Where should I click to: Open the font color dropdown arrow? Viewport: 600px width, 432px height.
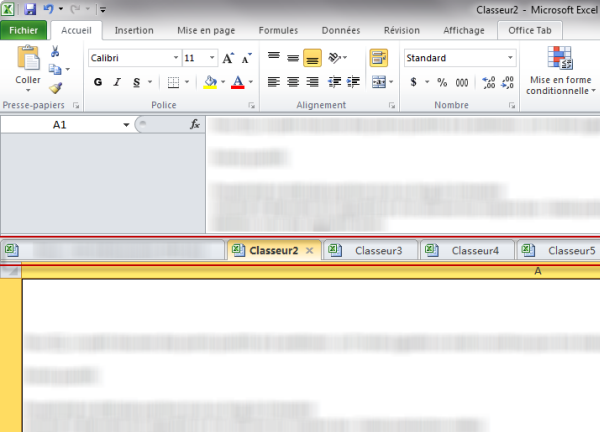251,82
